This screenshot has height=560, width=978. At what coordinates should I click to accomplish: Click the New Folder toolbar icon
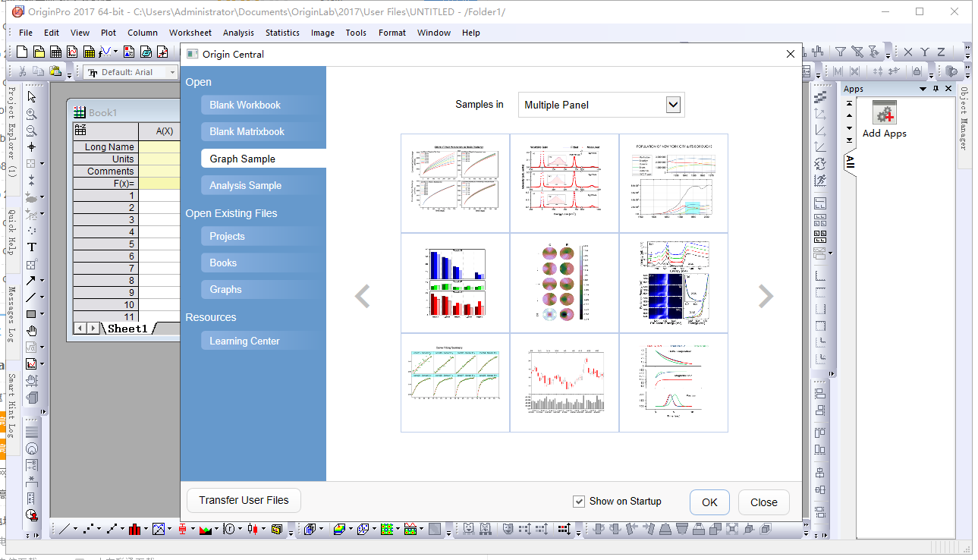click(39, 52)
